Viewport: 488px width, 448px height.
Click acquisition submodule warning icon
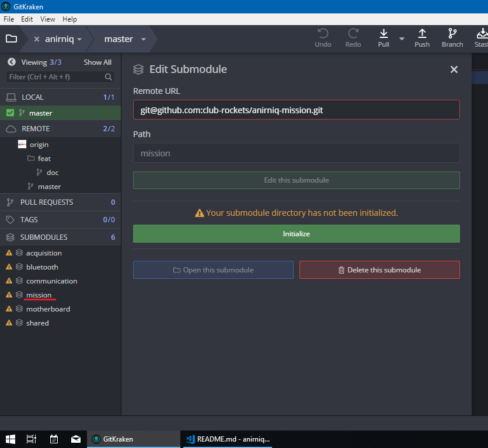click(9, 253)
